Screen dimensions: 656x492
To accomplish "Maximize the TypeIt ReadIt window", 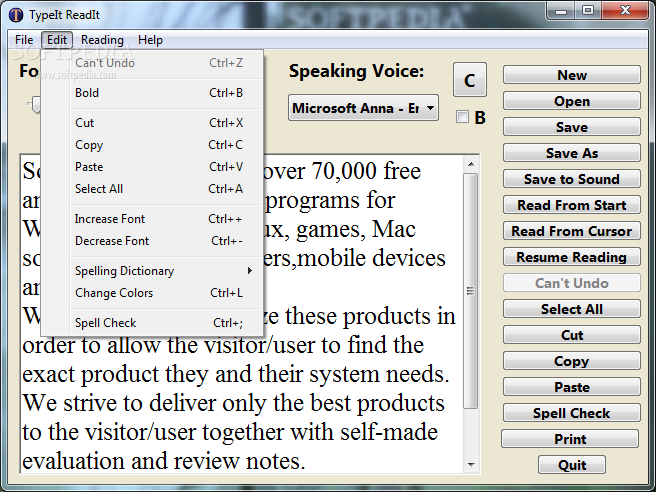I will [588, 11].
